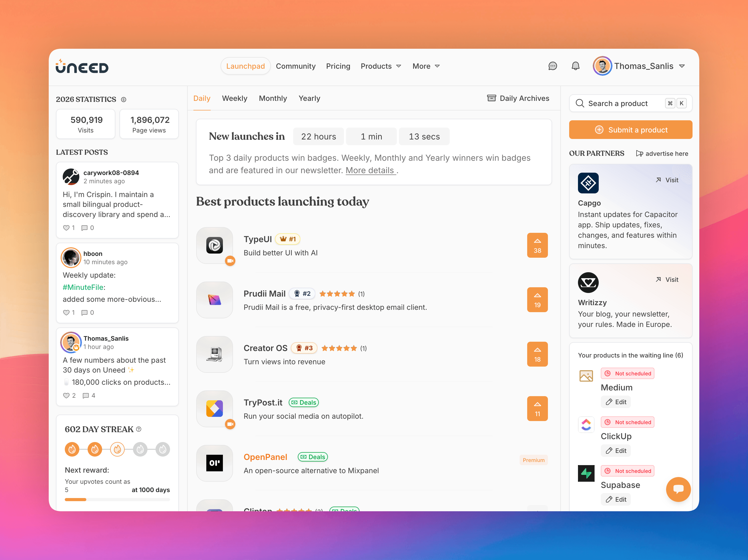Click Thomas_Sanlis profile avatar in header

click(x=602, y=66)
